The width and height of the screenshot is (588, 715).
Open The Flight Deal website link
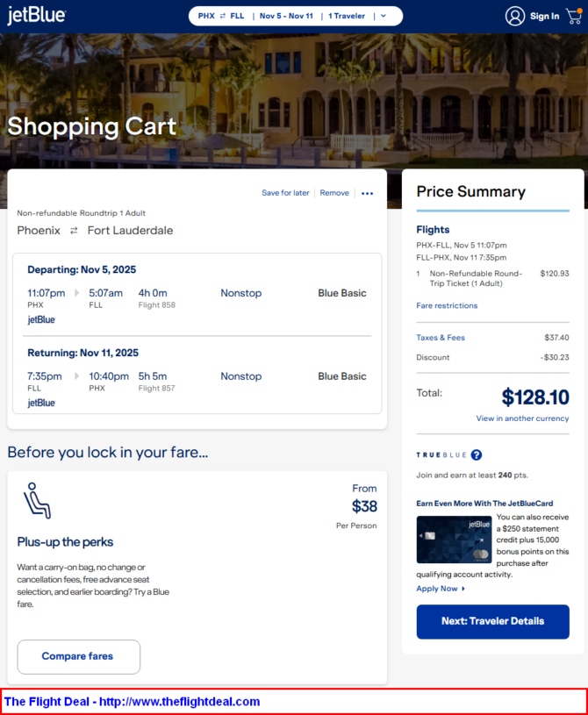[133, 701]
